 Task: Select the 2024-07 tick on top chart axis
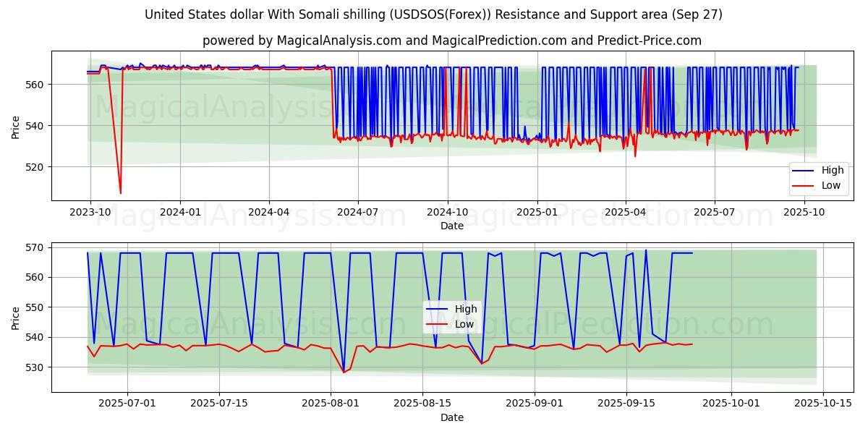358,212
